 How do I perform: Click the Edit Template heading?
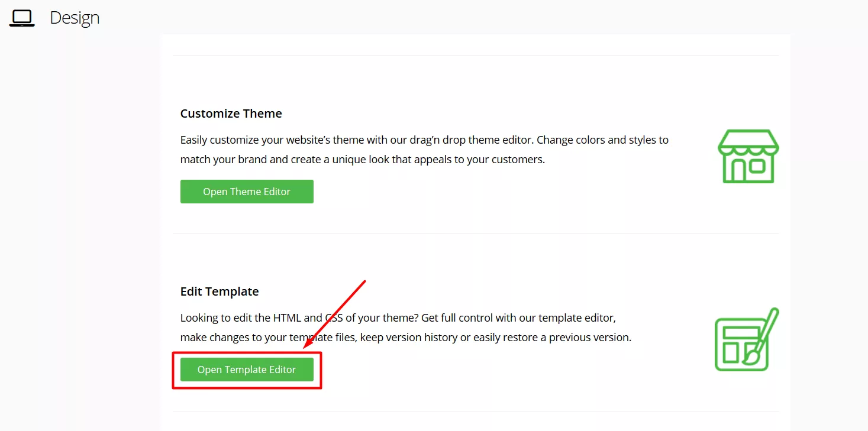pyautogui.click(x=220, y=291)
